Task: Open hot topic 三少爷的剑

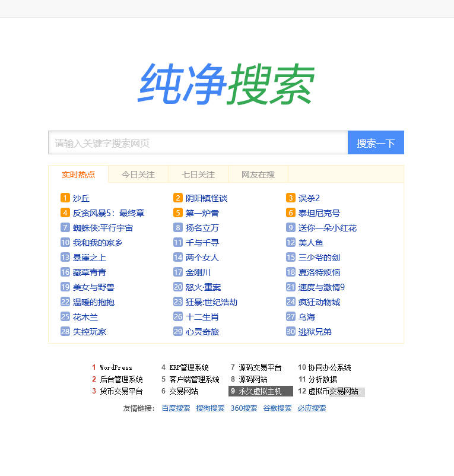Action: click(319, 258)
